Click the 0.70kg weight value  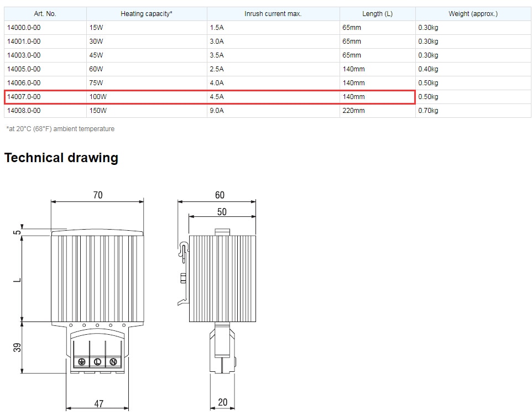(x=426, y=110)
